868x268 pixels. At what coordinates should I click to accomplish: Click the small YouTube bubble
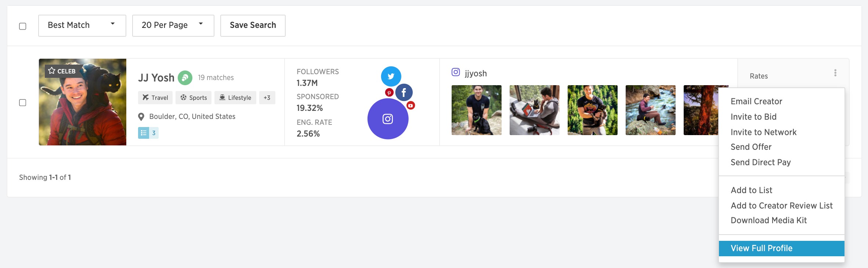pos(411,105)
